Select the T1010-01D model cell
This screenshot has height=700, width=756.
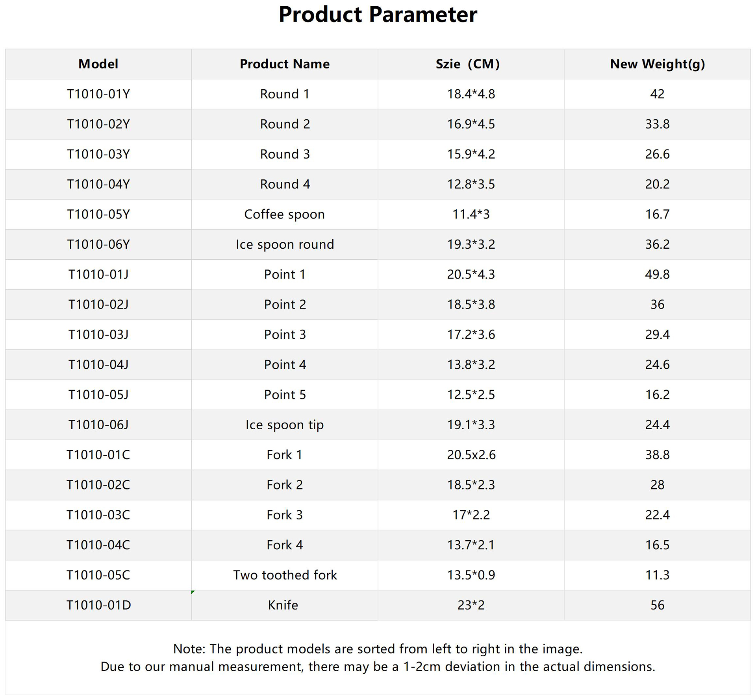[98, 605]
